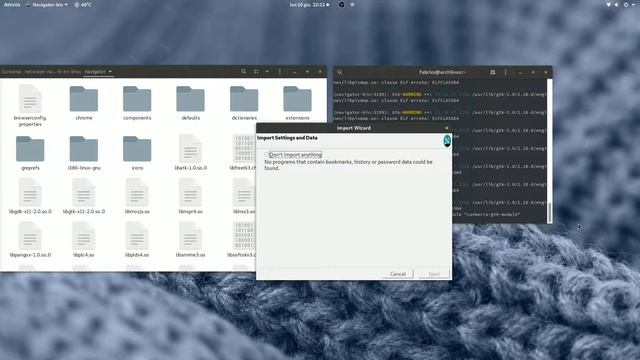This screenshot has width=640, height=360.
Task: Open the file manager three-dot menu
Action: click(280, 71)
